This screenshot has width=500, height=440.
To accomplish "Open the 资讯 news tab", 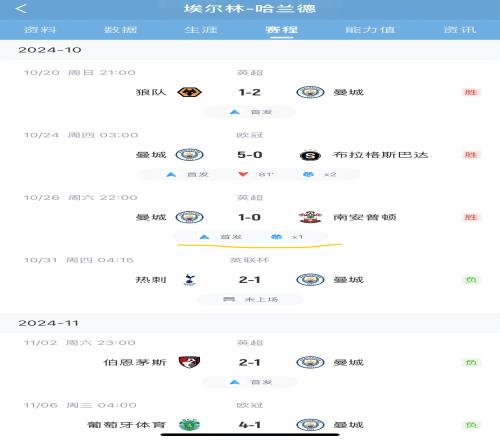I will pyautogui.click(x=460, y=30).
